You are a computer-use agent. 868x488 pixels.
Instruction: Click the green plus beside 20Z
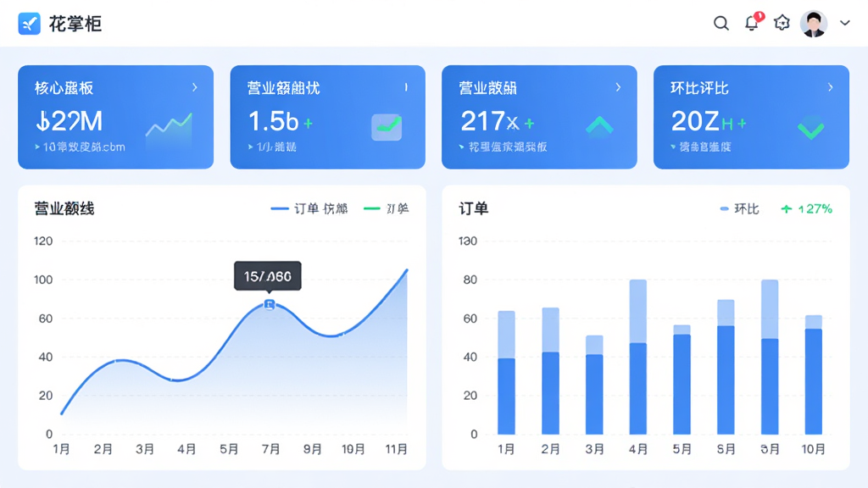click(742, 124)
